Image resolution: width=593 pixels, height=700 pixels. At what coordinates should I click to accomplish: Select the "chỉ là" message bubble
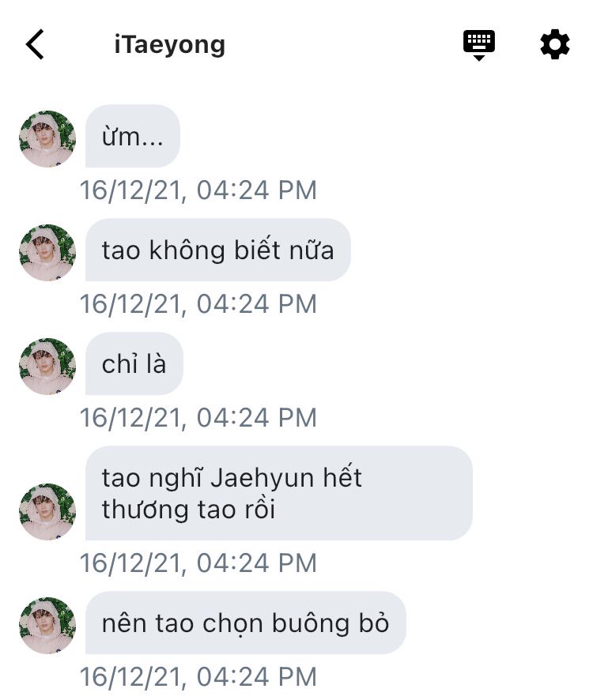tap(134, 364)
